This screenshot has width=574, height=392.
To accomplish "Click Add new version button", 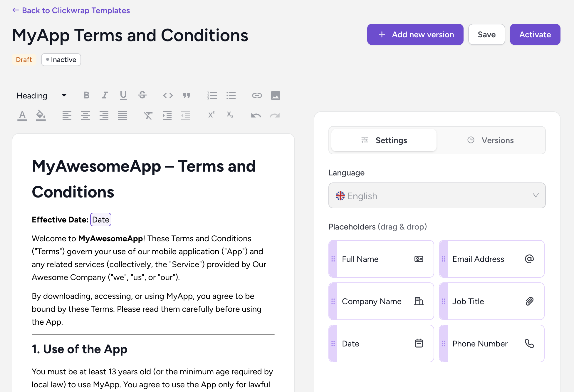I will [x=415, y=34].
